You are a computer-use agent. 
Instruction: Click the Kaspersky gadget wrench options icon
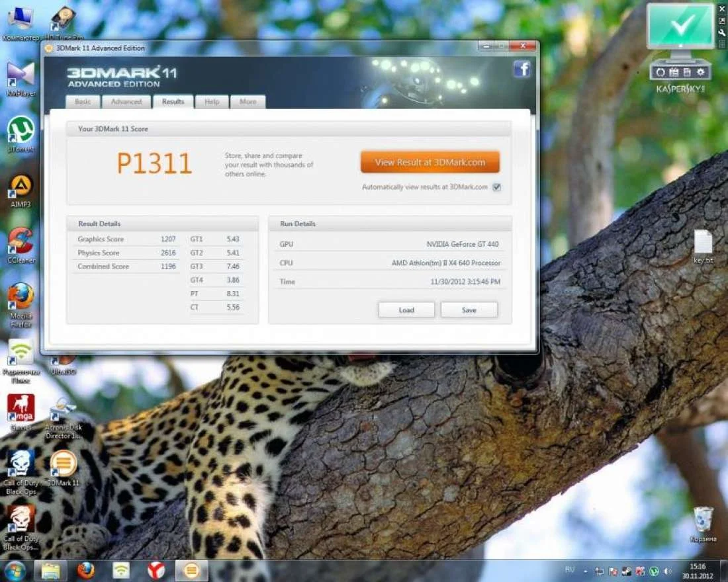[x=722, y=32]
